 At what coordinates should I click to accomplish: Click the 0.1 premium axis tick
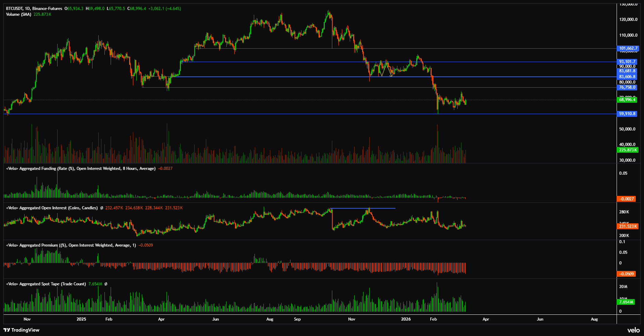coord(622,242)
